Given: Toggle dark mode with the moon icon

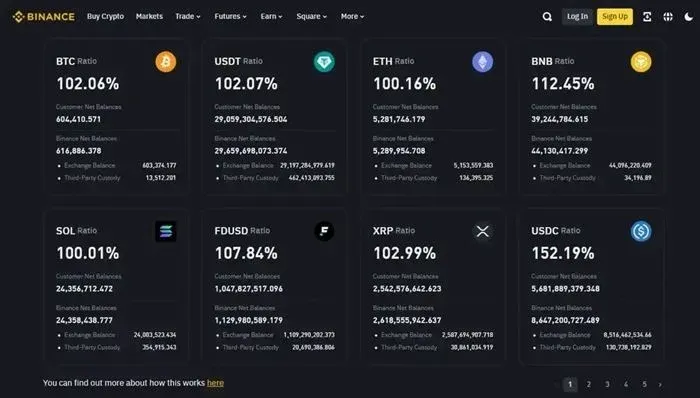Looking at the screenshot, I should pyautogui.click(x=688, y=17).
